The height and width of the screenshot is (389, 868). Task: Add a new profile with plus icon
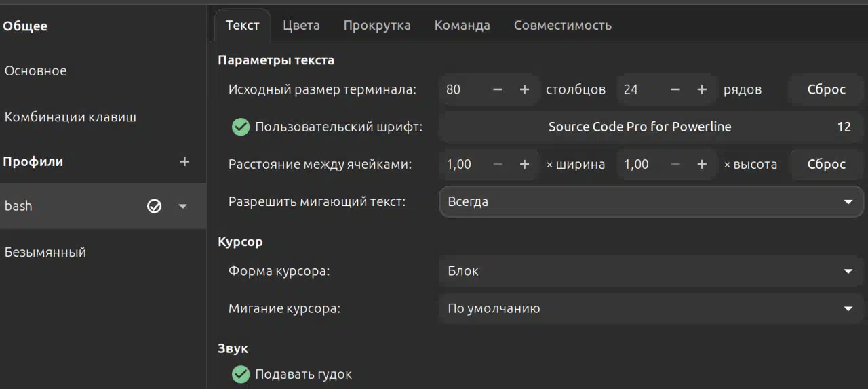[184, 162]
